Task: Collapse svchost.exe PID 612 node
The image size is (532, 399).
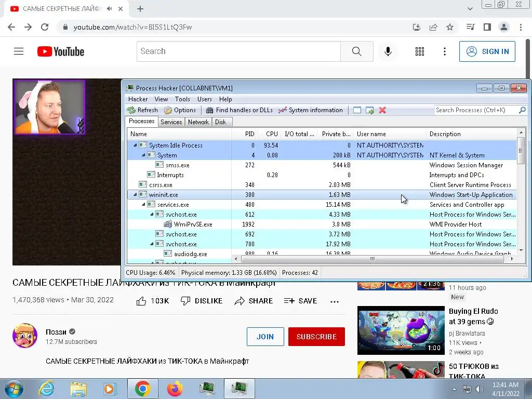Action: click(152, 214)
